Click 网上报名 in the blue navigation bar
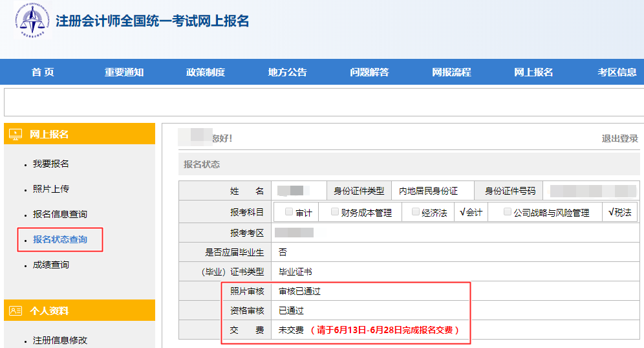The width and height of the screenshot is (644, 348). (533, 72)
